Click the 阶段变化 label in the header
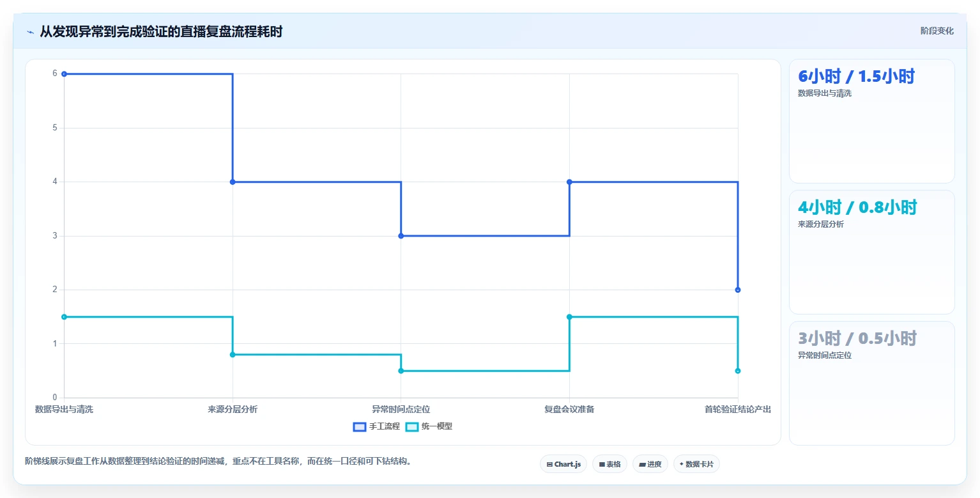The height and width of the screenshot is (498, 980). pos(937,31)
